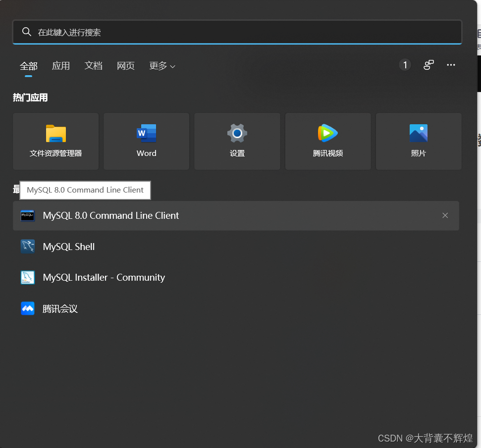Open the three-dot options menu

[x=451, y=65]
